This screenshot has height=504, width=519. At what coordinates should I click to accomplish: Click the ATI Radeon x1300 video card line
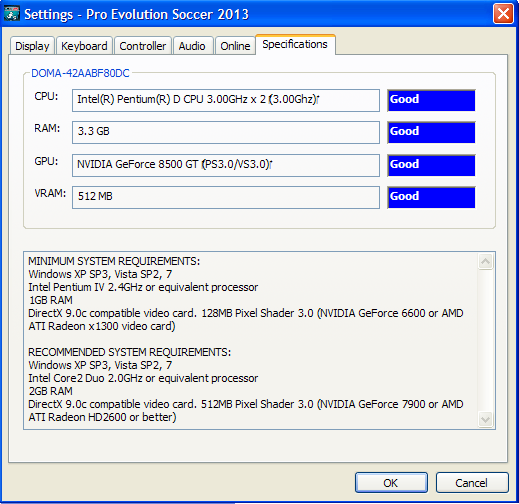102,326
